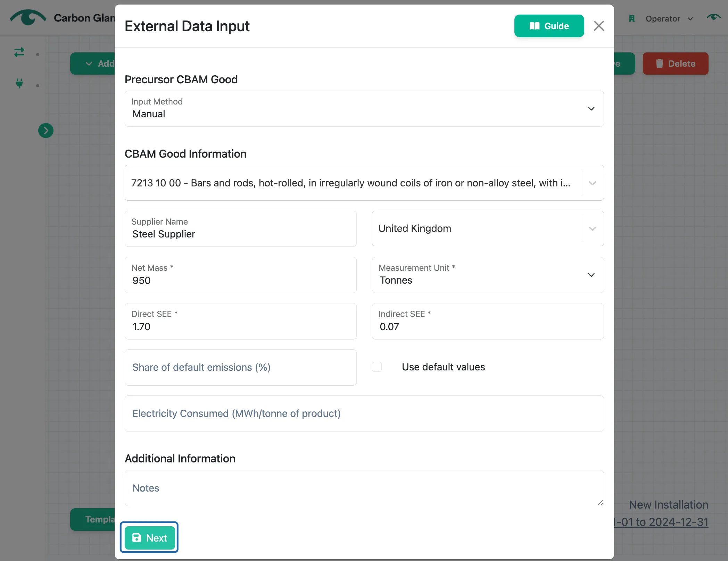Close the External Data Input dialog
The image size is (728, 561).
599,26
